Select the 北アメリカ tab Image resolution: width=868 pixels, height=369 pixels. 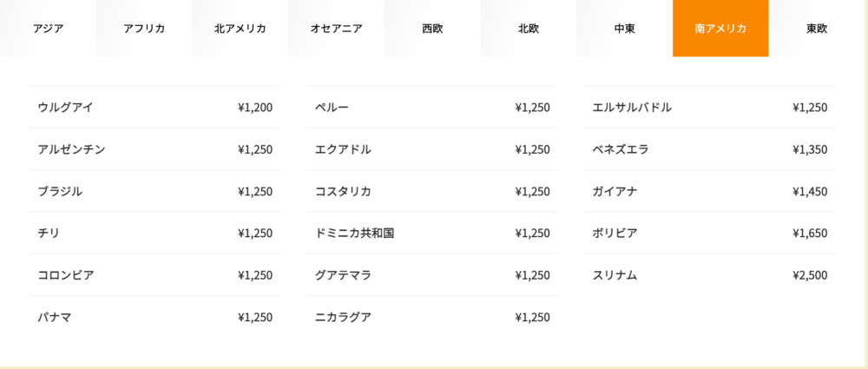click(240, 29)
